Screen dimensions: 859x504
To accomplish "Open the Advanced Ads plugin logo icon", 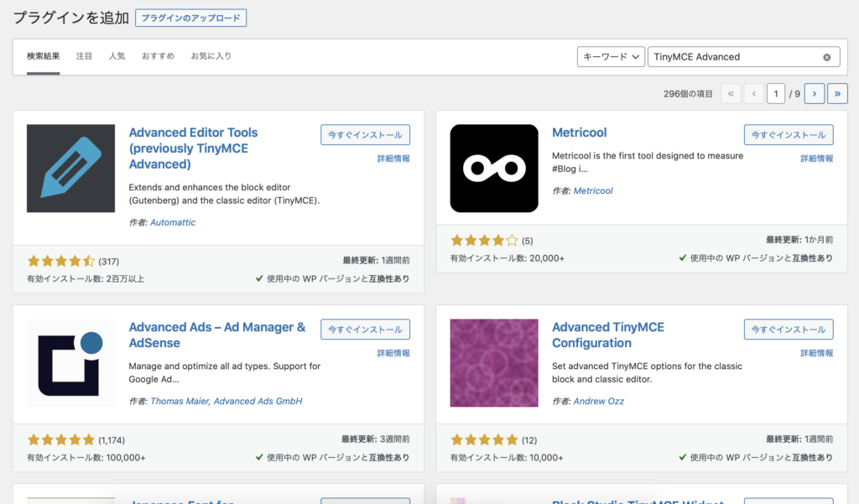I will tap(70, 362).
